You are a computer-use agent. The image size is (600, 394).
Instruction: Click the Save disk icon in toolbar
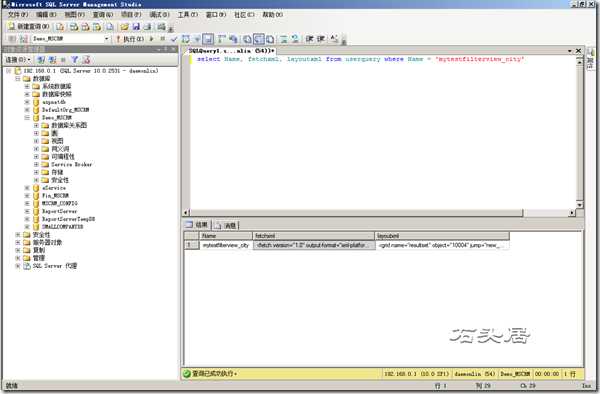pyautogui.click(x=136, y=27)
